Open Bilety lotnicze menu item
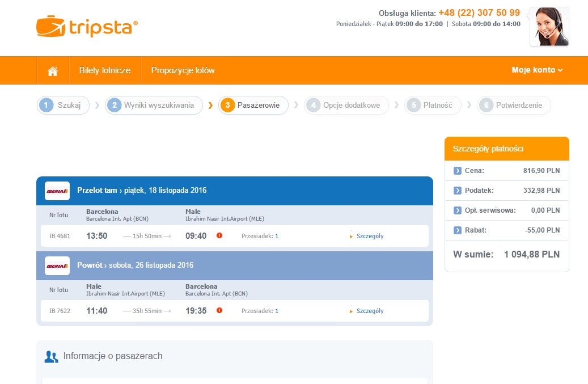The height and width of the screenshot is (384, 588). tap(105, 70)
